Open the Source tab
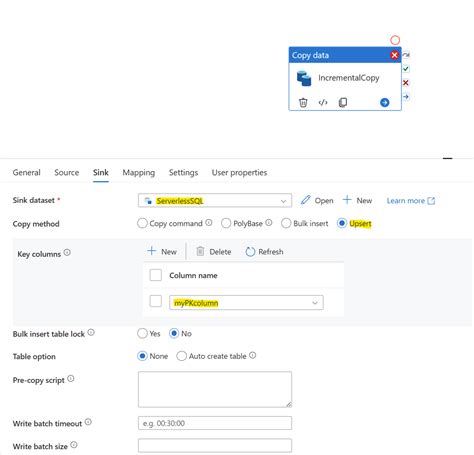 (67, 173)
